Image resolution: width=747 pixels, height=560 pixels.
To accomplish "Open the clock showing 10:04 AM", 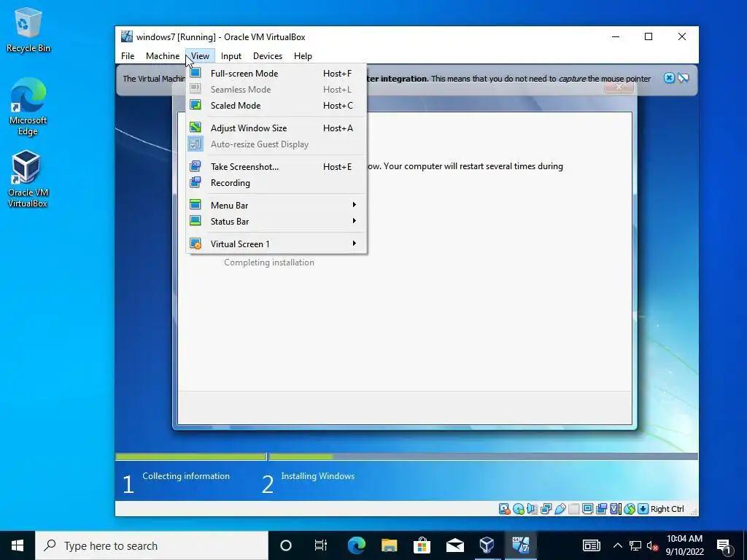I will [684, 545].
